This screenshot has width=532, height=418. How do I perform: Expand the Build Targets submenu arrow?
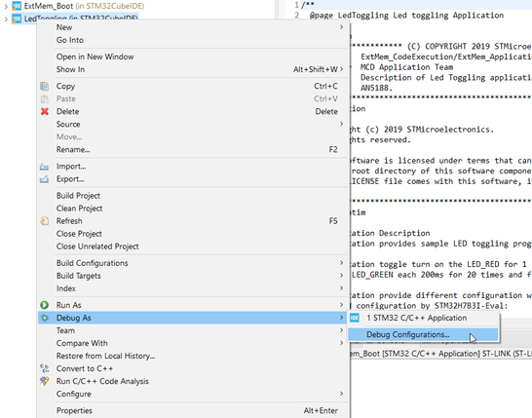[342, 276]
